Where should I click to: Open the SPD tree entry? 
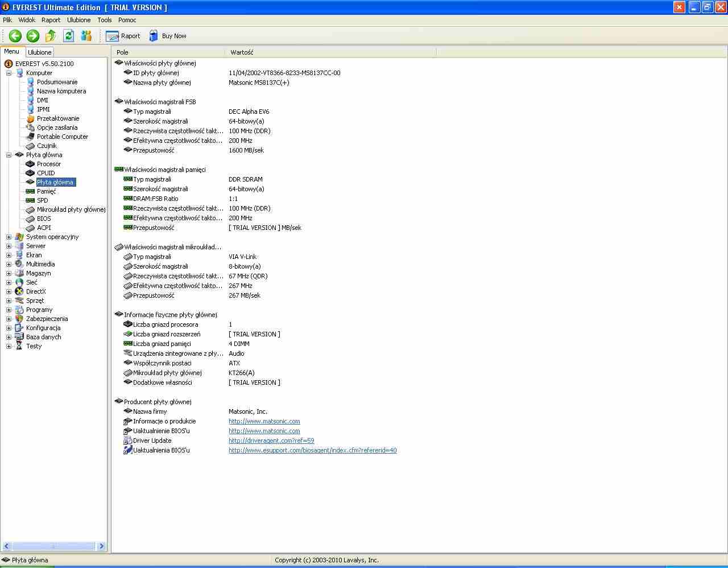click(x=43, y=200)
